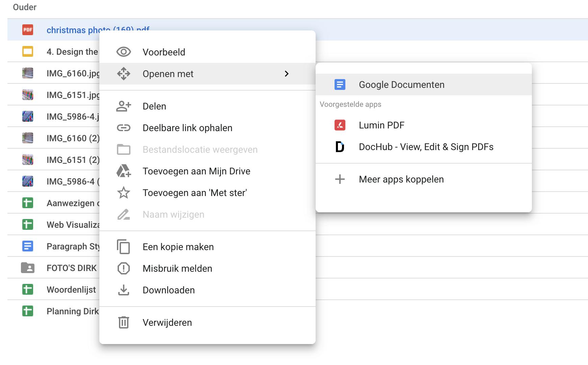The height and width of the screenshot is (365, 588).
Task: Select the FOTO'S DIRK shared folder
Action: (71, 268)
